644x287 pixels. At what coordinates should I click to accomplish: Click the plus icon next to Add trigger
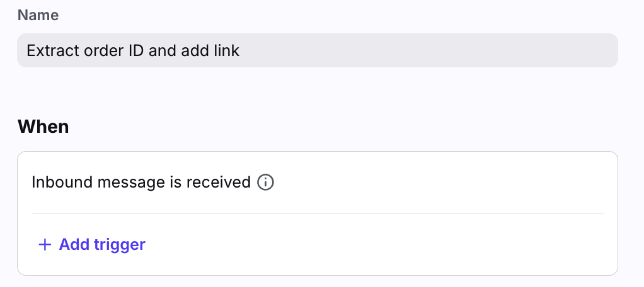(44, 244)
